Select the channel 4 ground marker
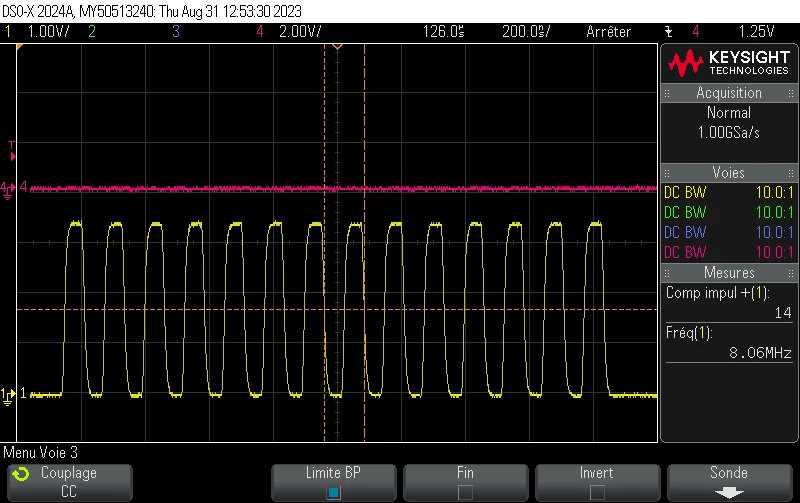 click(8, 190)
